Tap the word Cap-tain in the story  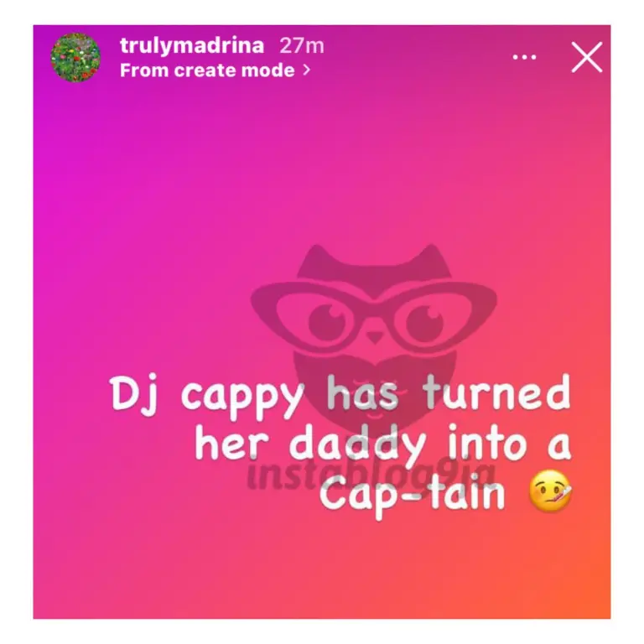coord(412,494)
